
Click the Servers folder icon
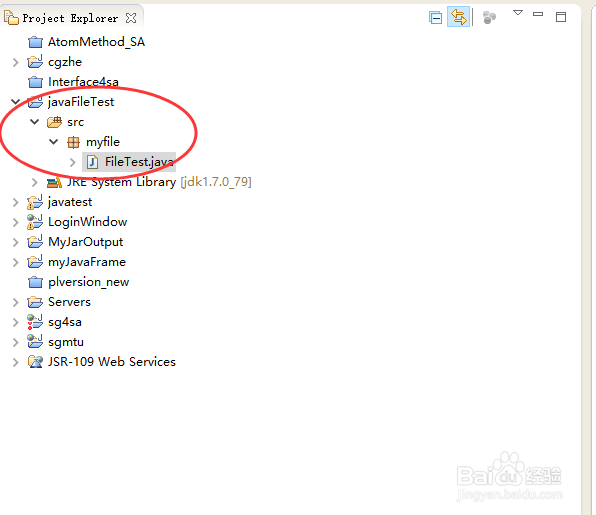pos(35,302)
